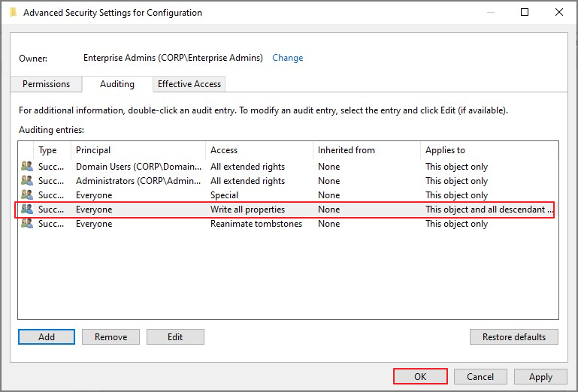Sort by the Access column header
Viewport: 578px width, 392px height.
[259, 150]
